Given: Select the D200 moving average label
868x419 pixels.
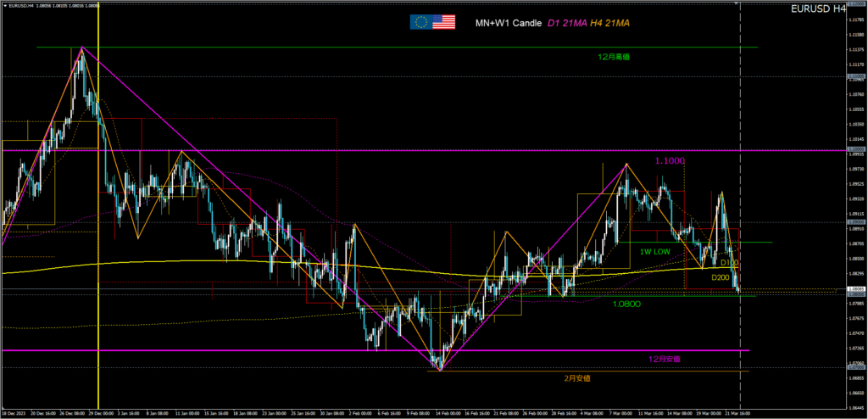Looking at the screenshot, I should click(x=721, y=277).
